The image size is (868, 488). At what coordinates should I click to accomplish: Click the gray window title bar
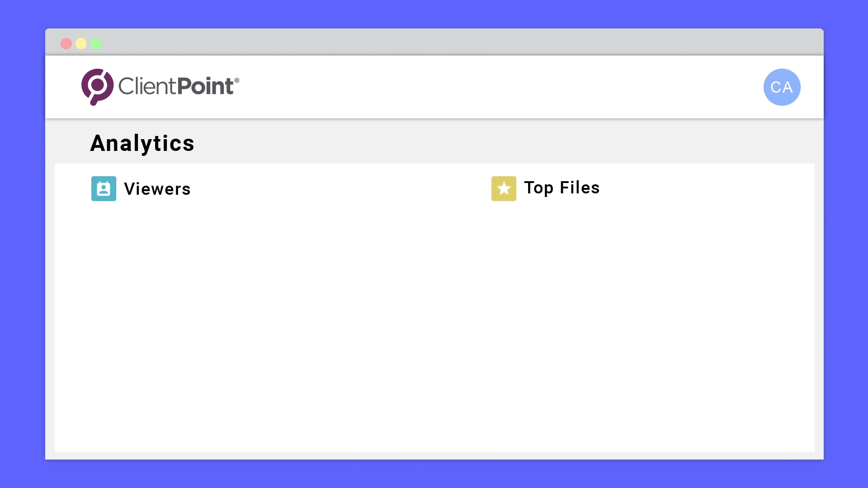click(x=434, y=42)
